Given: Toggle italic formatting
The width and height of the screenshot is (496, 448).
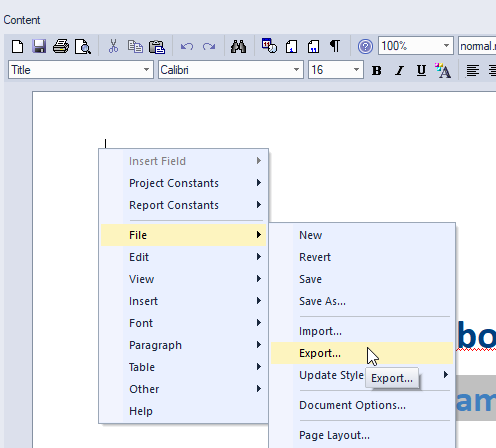Looking at the screenshot, I should click(x=399, y=70).
